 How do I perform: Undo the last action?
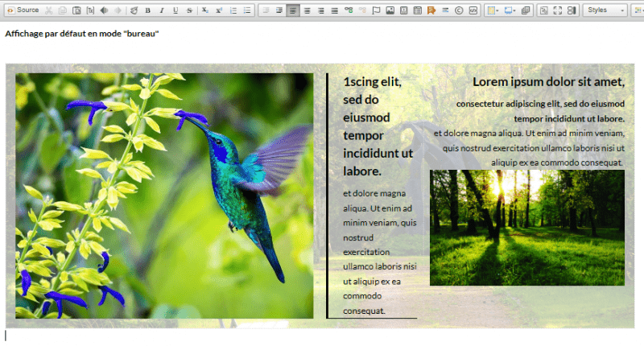coord(104,10)
